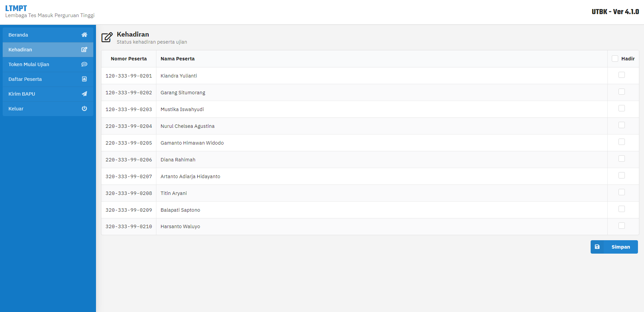Toggle the Hadir select-all checkbox
This screenshot has height=312, width=644.
tap(615, 59)
